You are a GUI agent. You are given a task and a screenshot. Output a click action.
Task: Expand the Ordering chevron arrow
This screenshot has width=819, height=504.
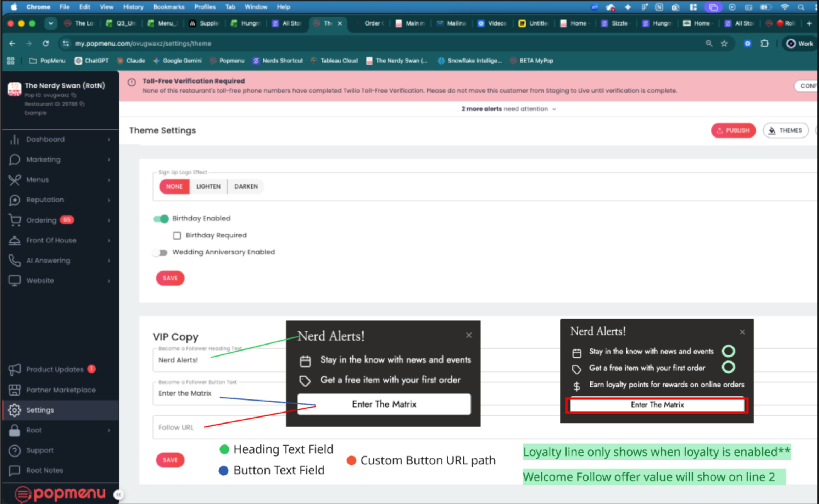pos(109,220)
